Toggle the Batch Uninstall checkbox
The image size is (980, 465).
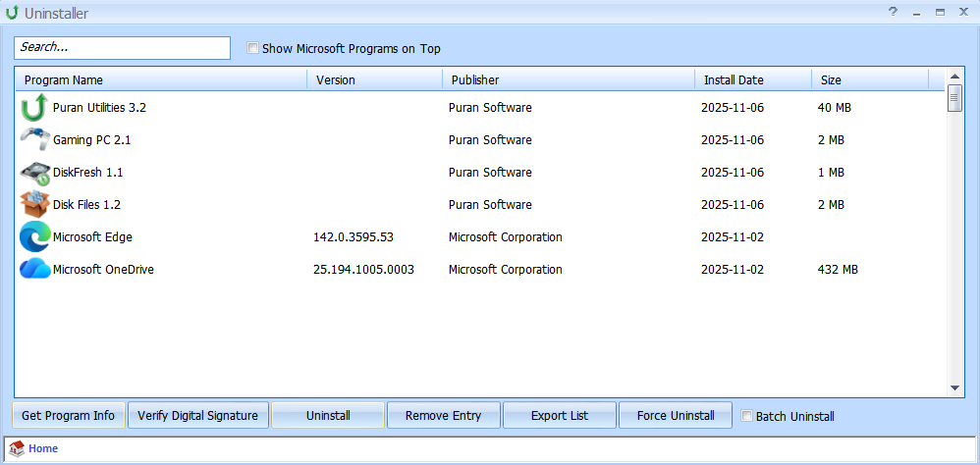click(747, 416)
